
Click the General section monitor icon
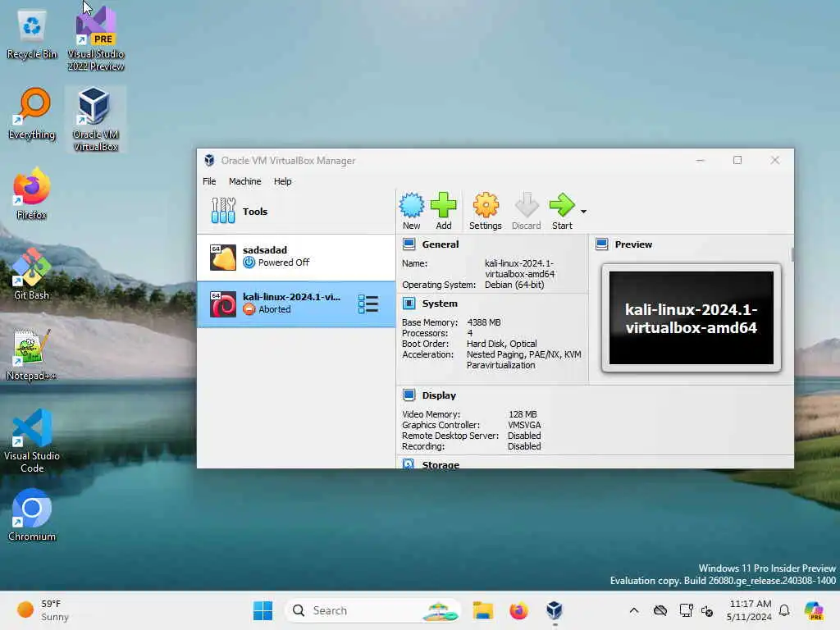(x=409, y=244)
